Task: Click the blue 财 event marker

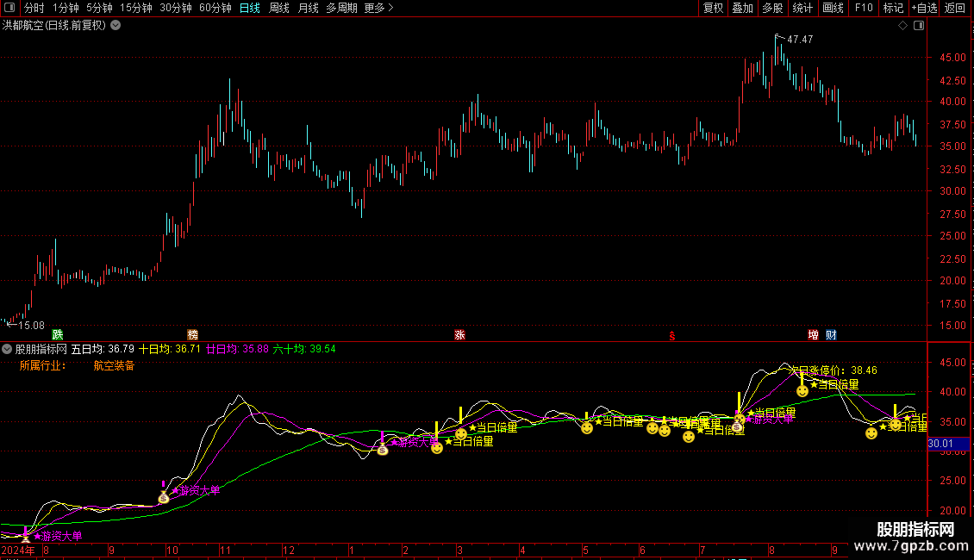Action: coord(831,334)
